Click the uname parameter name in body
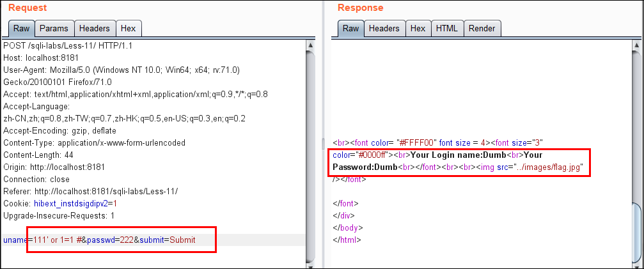The height and width of the screenshot is (269, 644). click(x=15, y=240)
